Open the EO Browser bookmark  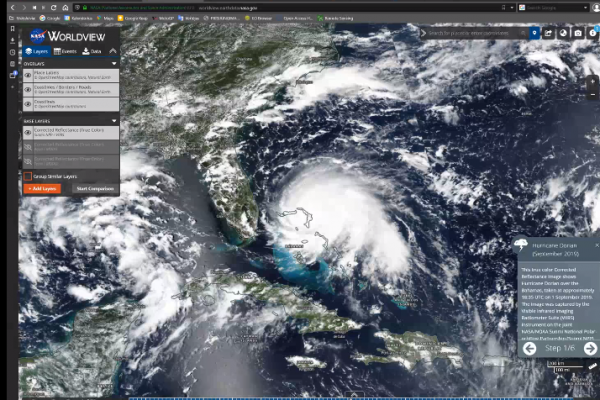[258, 18]
